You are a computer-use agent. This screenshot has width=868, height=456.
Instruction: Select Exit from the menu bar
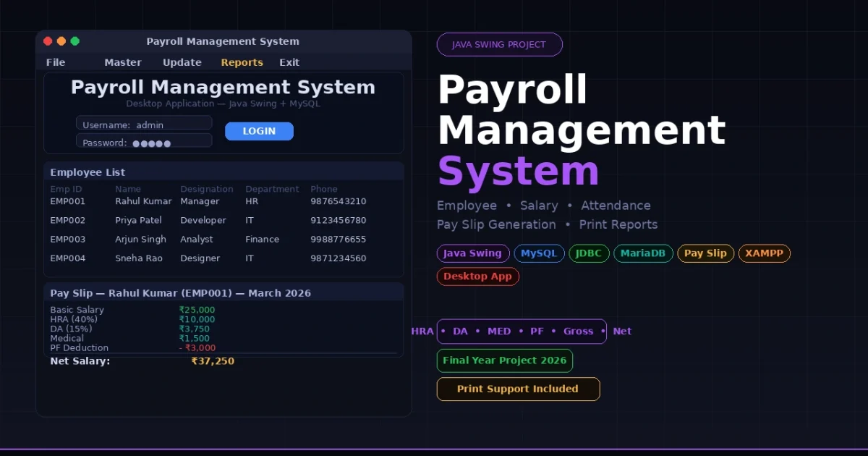(x=289, y=62)
